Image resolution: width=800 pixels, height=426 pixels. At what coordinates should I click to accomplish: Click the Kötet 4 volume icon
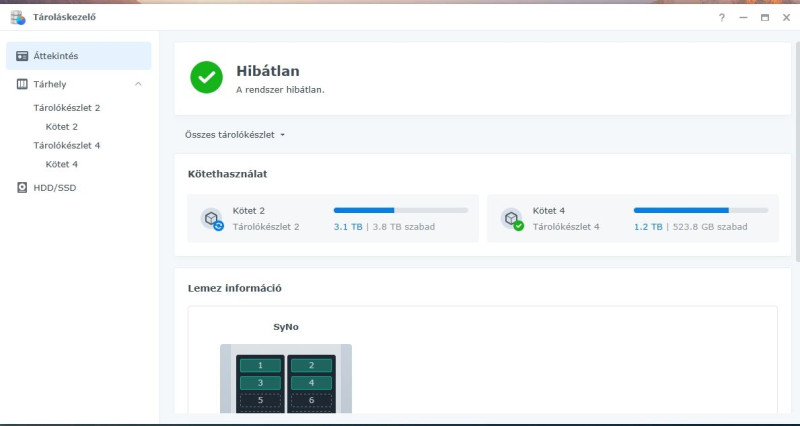tap(512, 219)
